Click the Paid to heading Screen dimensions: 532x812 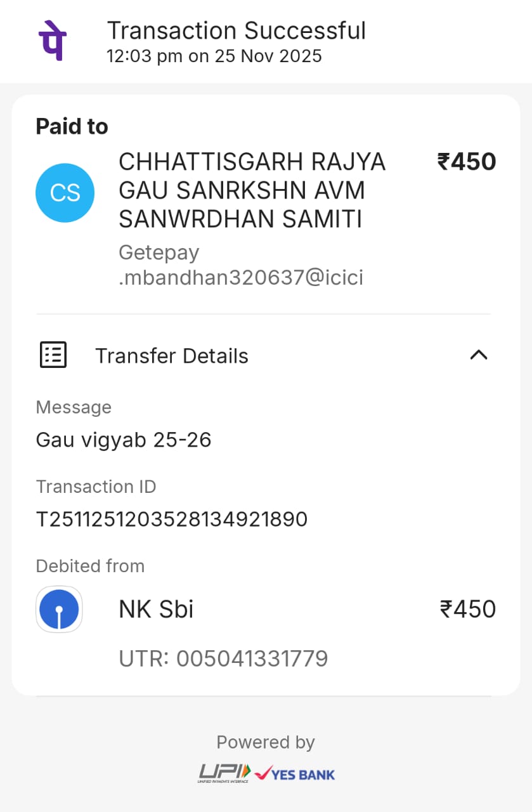click(72, 126)
